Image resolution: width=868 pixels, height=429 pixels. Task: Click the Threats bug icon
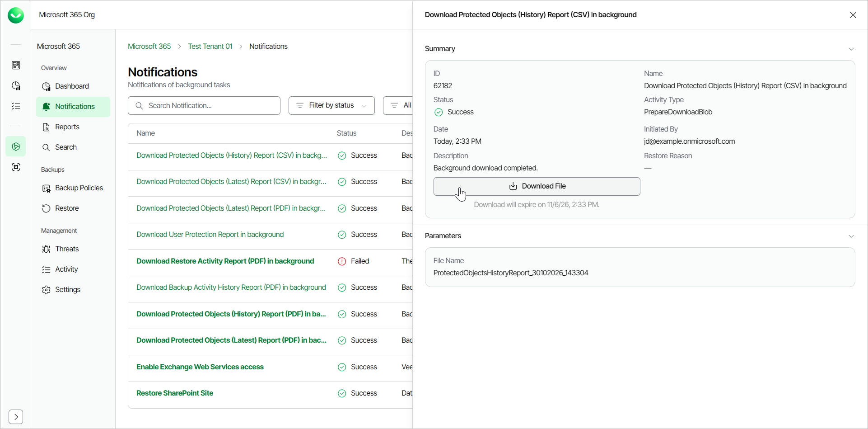click(x=46, y=249)
